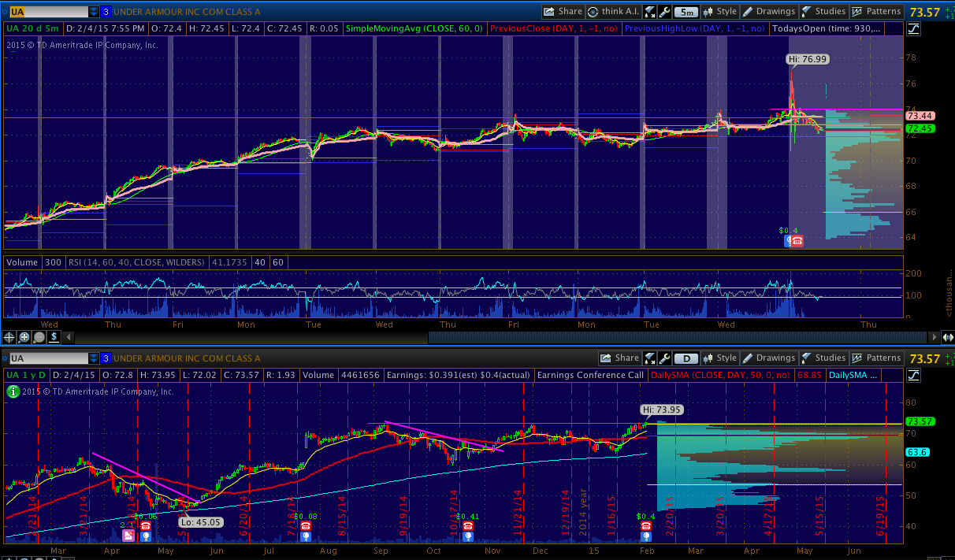Click the earnings phone icon in upper chart
The height and width of the screenshot is (560, 955).
[x=797, y=241]
